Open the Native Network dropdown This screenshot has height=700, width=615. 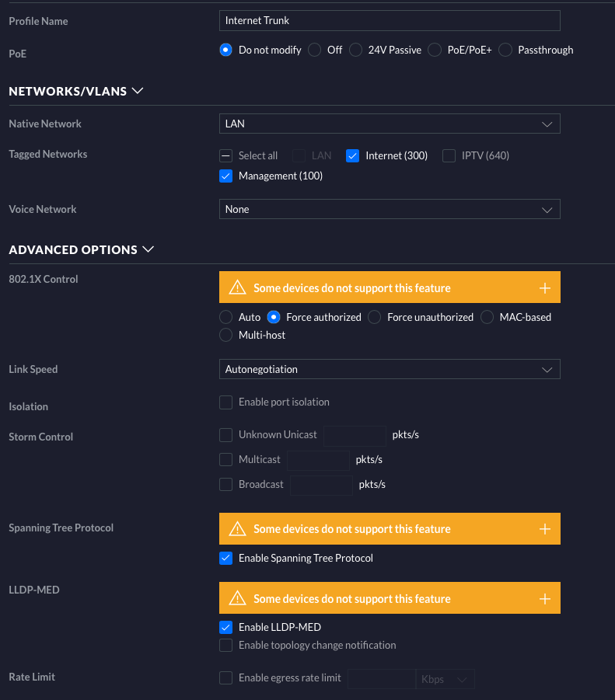[390, 124]
